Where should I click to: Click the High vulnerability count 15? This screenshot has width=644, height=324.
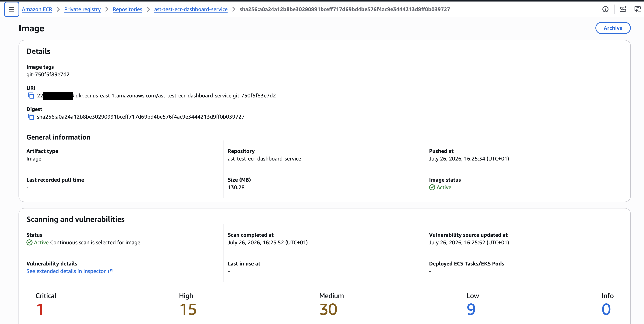click(x=188, y=309)
